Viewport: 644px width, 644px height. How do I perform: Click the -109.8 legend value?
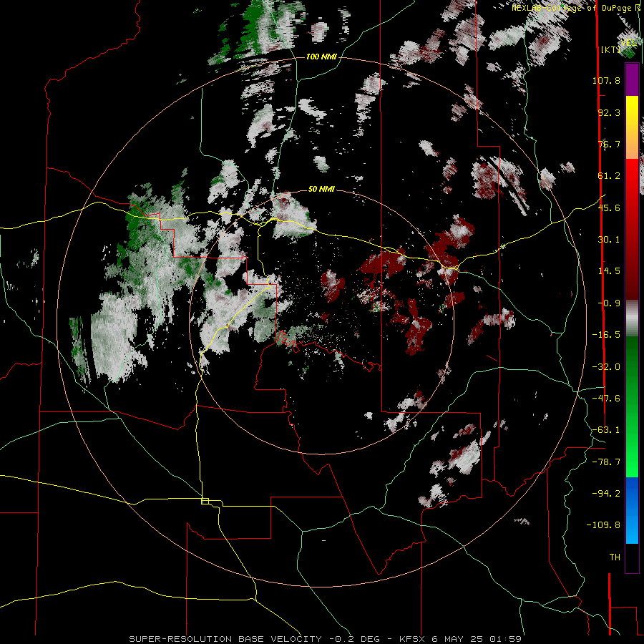click(x=603, y=525)
